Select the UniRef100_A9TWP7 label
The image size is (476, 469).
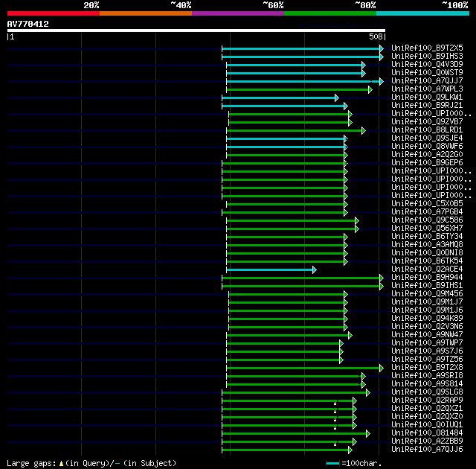click(427, 343)
